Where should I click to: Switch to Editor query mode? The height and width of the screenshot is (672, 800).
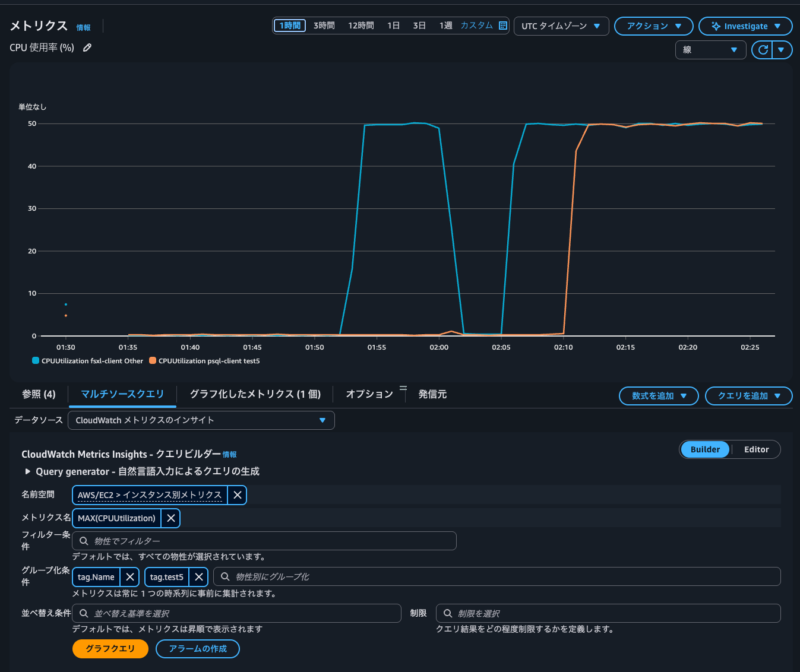[x=756, y=449]
